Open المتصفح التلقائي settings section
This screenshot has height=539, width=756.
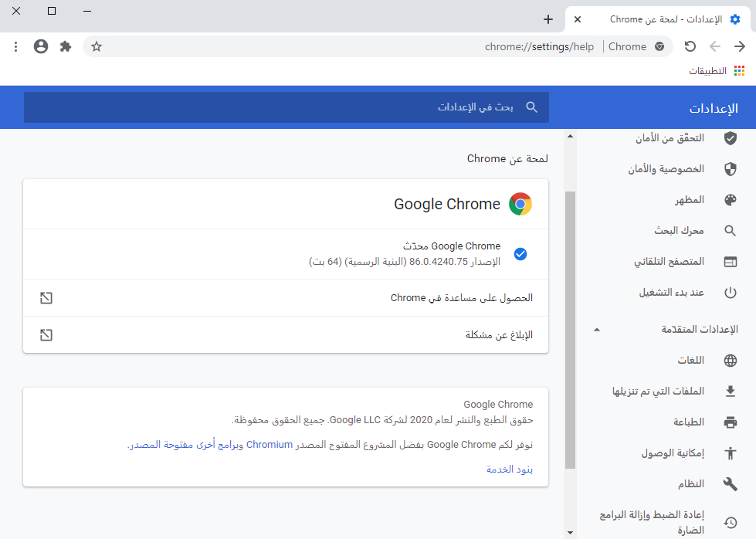pos(669,262)
